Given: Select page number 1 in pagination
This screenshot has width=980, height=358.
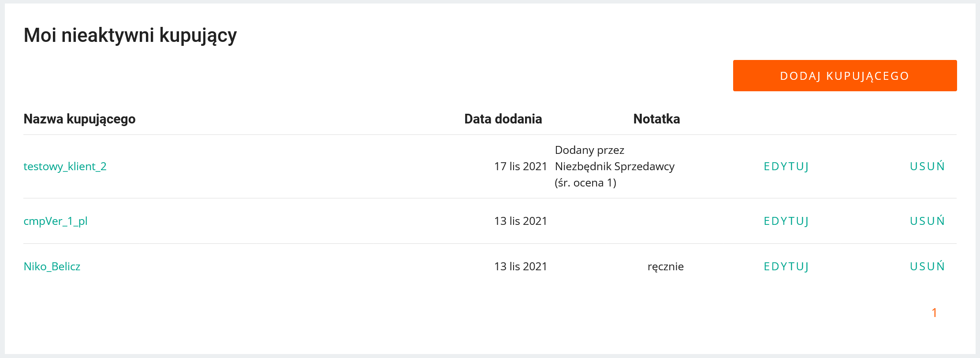Looking at the screenshot, I should pyautogui.click(x=934, y=313).
